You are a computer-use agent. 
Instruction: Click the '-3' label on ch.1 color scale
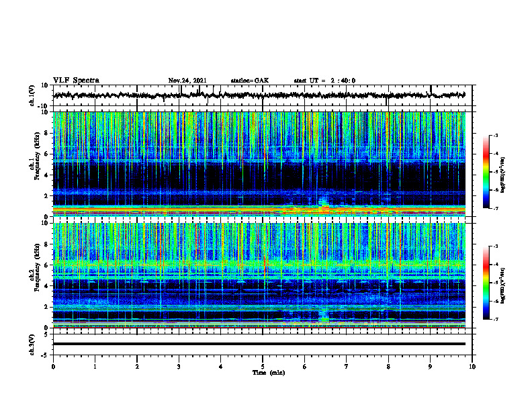click(x=495, y=135)
